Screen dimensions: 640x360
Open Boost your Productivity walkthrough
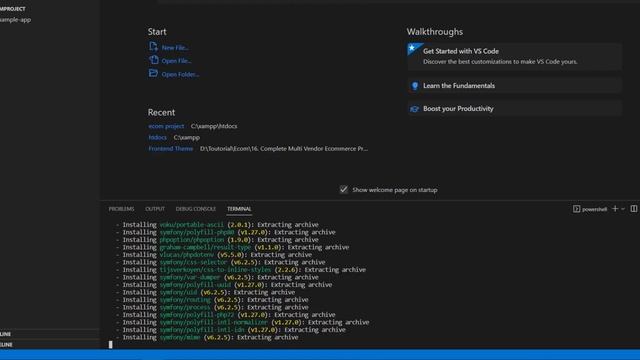pyautogui.click(x=514, y=109)
